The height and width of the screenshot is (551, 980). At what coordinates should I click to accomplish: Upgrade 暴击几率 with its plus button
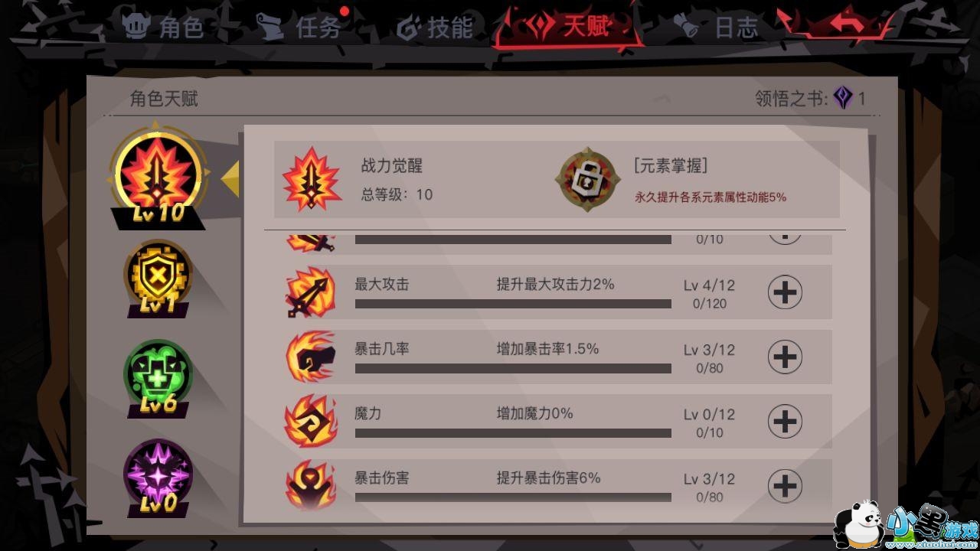pyautogui.click(x=785, y=357)
